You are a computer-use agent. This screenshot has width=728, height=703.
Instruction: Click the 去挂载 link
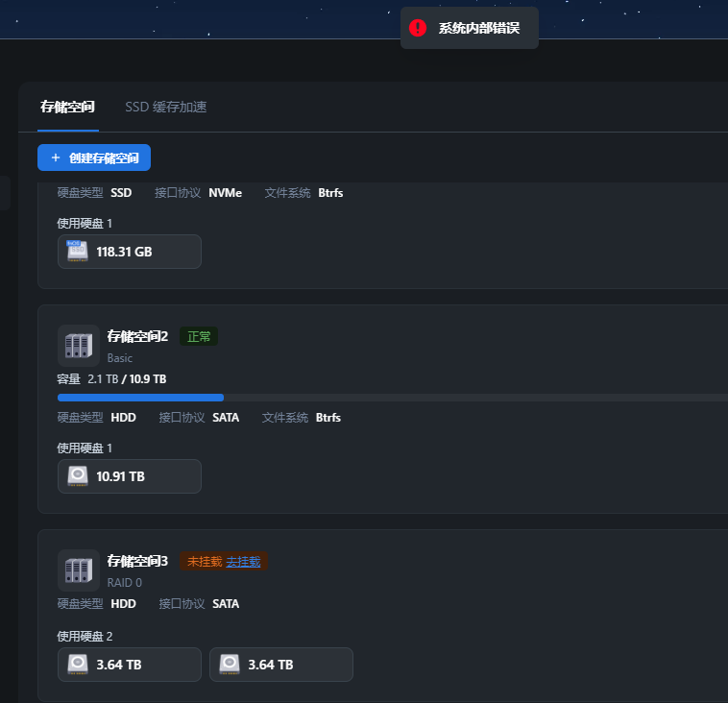(243, 562)
